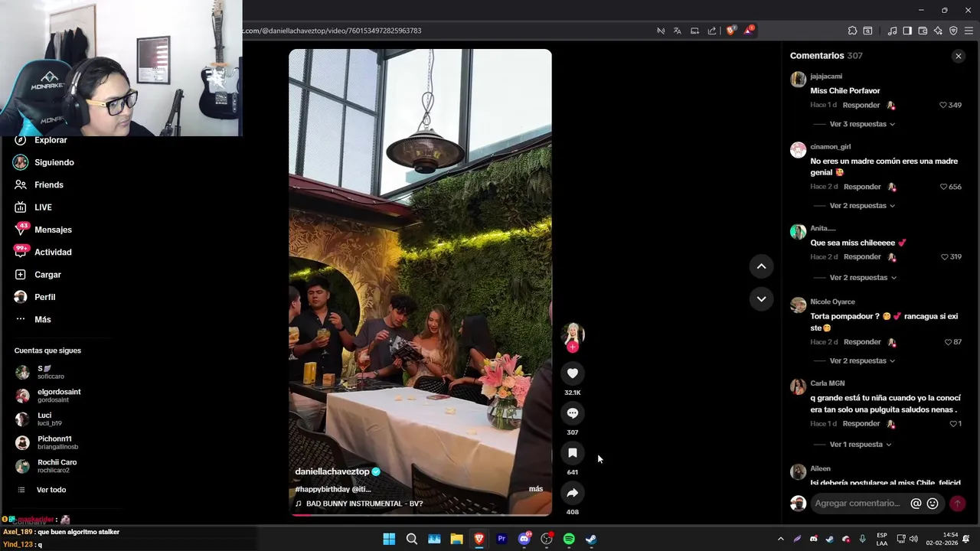Close the Comentarios panel

pos(958,56)
